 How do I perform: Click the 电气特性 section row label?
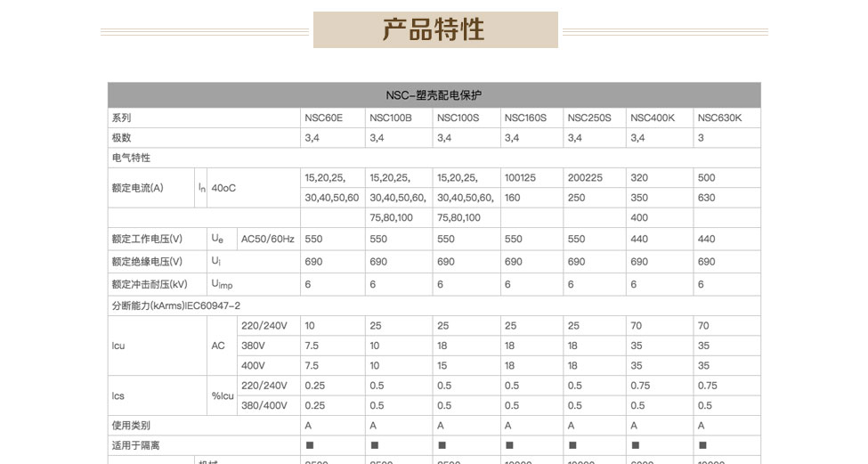131,159
